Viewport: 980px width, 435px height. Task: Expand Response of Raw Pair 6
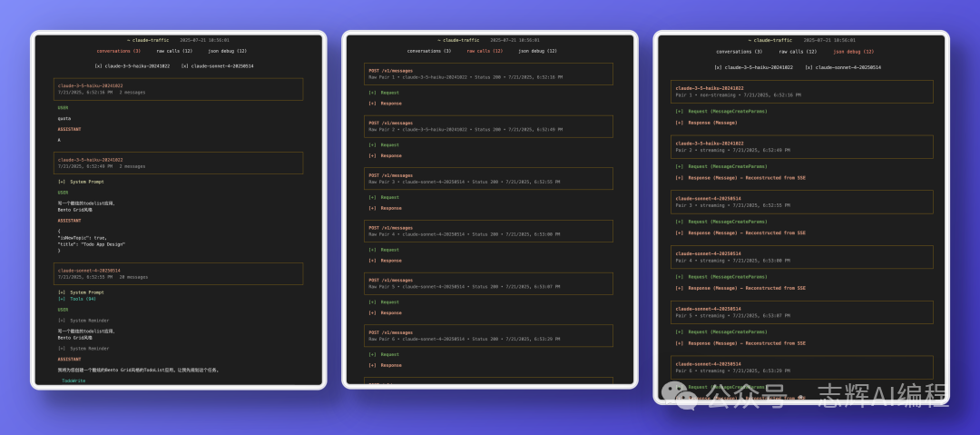tap(385, 365)
